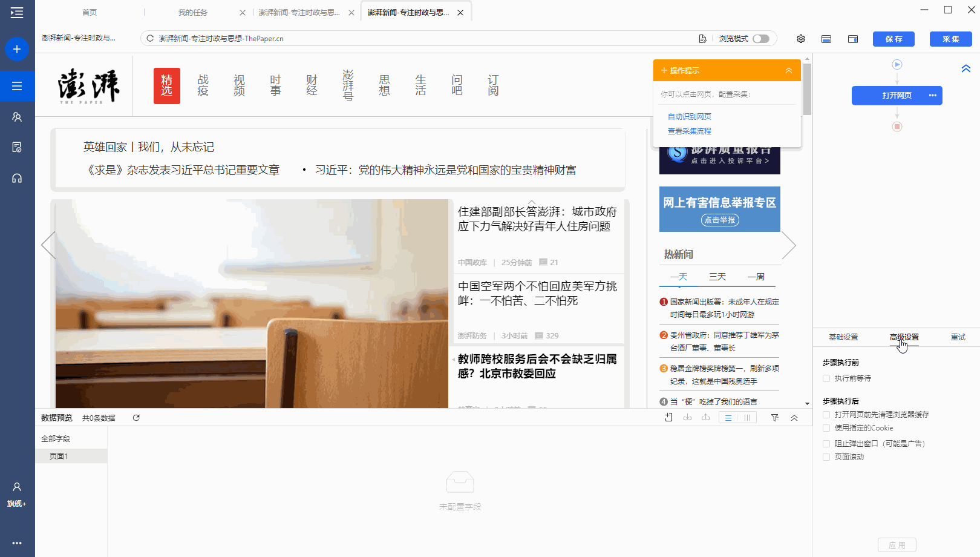Collapse the data preview panel chevron

[794, 418]
